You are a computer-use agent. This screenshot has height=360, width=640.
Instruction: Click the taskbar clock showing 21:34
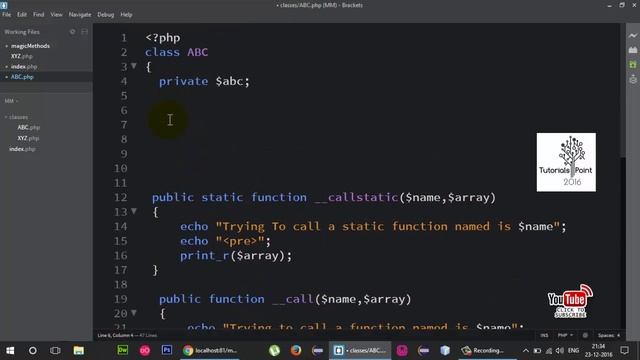click(598, 350)
